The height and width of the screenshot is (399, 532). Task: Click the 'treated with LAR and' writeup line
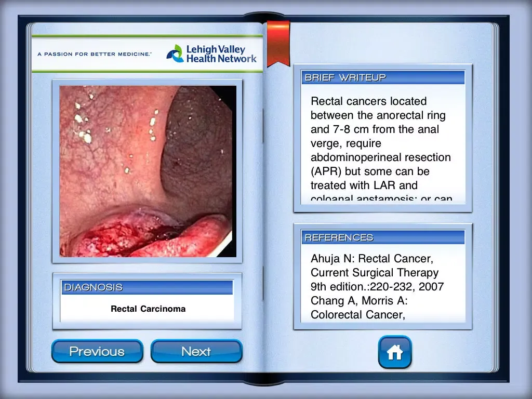pyautogui.click(x=364, y=185)
